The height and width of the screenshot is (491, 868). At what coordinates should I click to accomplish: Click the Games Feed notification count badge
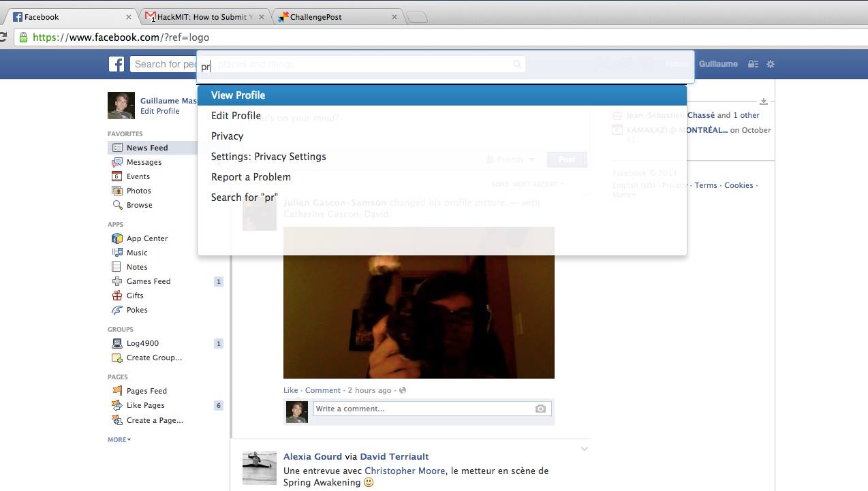click(x=219, y=281)
